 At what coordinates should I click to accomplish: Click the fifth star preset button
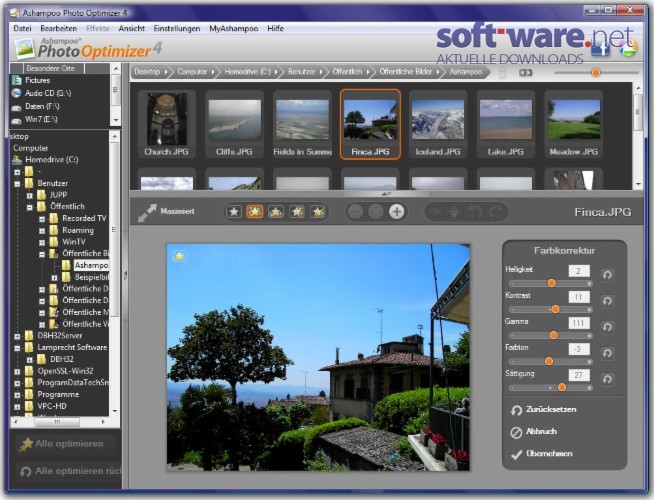pyautogui.click(x=318, y=211)
